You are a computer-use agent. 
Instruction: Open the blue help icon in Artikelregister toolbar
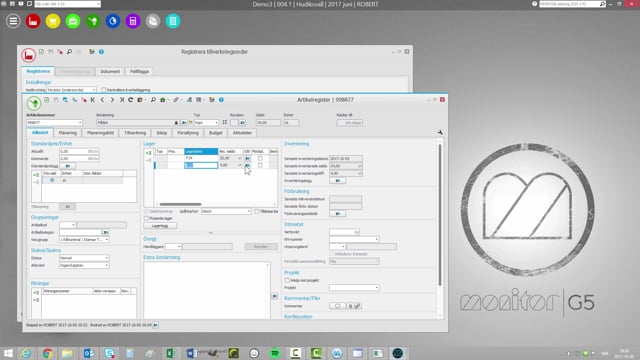click(x=221, y=100)
